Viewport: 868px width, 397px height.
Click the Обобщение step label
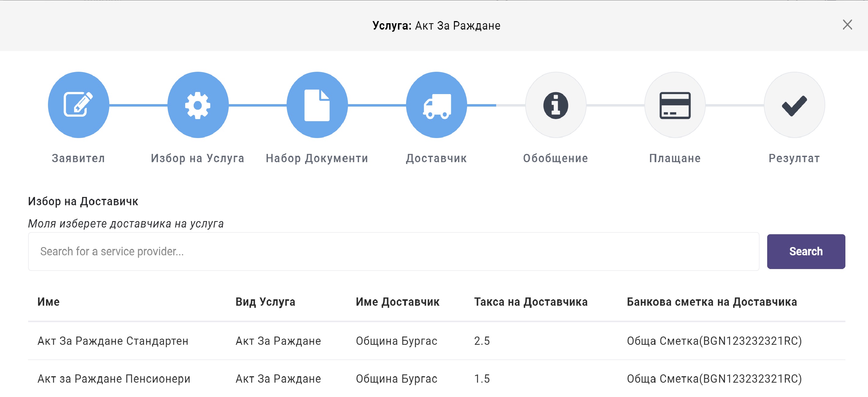pos(555,158)
